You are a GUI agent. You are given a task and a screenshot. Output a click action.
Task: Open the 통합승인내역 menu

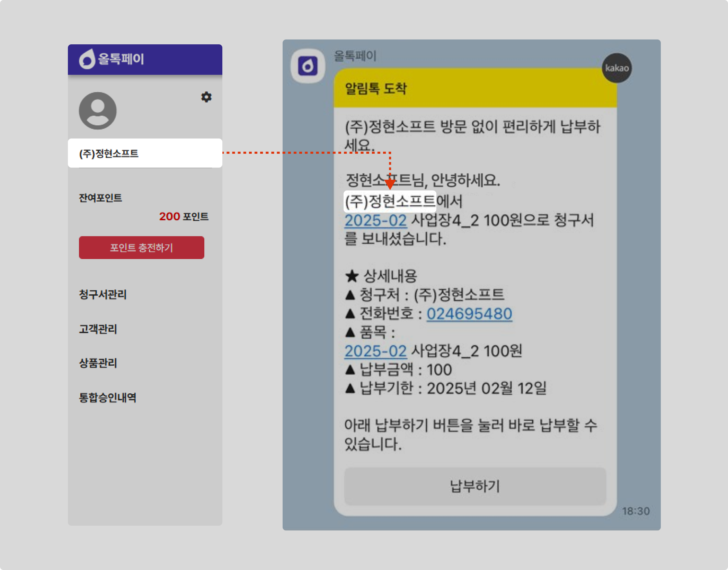click(x=108, y=397)
